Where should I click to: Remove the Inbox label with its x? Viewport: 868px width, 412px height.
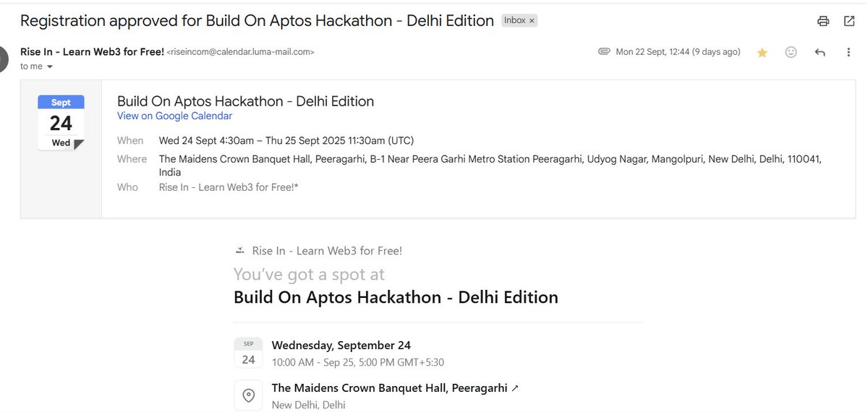pos(532,21)
